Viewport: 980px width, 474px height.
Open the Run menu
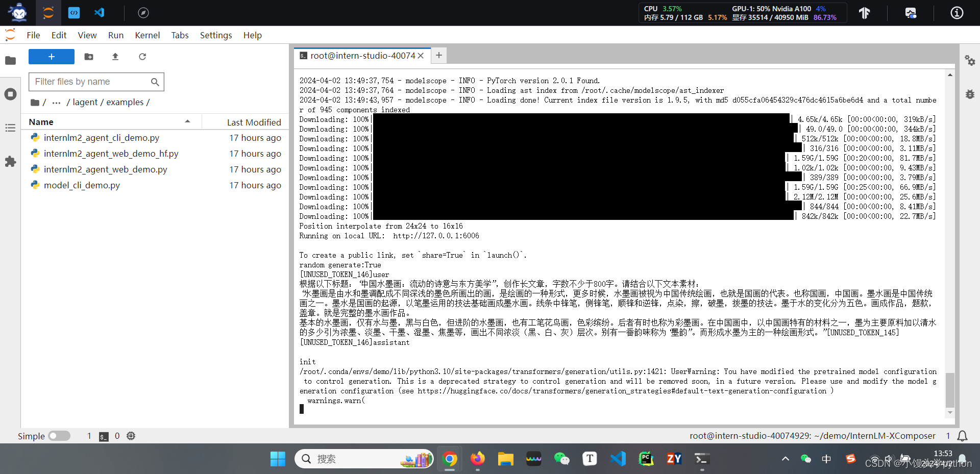point(116,35)
